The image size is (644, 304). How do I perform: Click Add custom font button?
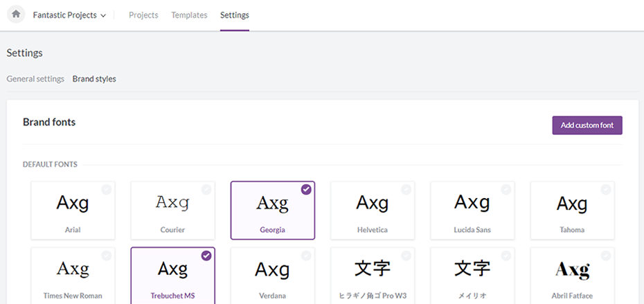[587, 125]
